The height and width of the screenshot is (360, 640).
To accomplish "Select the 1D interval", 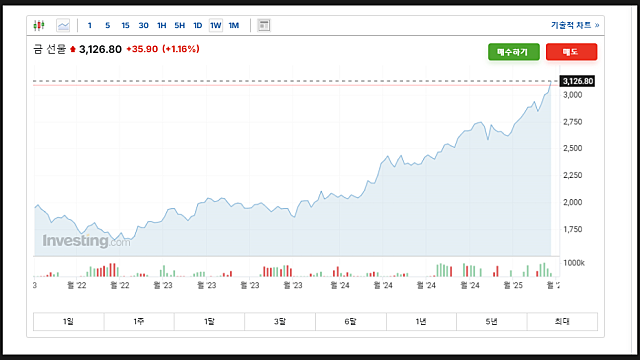I will pos(198,25).
